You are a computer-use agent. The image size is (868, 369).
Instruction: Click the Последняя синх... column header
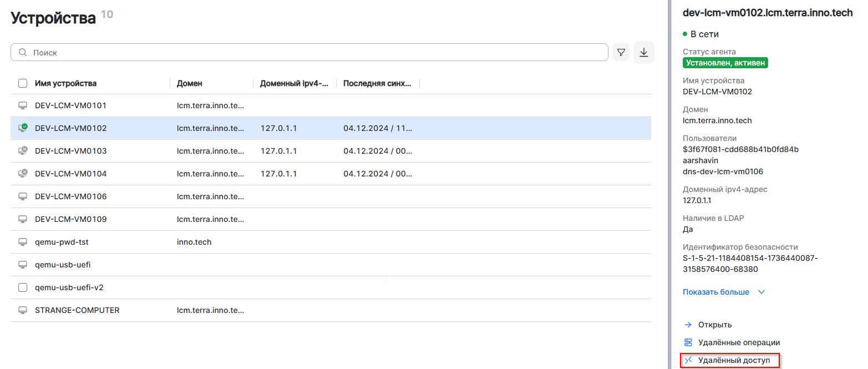pos(377,83)
